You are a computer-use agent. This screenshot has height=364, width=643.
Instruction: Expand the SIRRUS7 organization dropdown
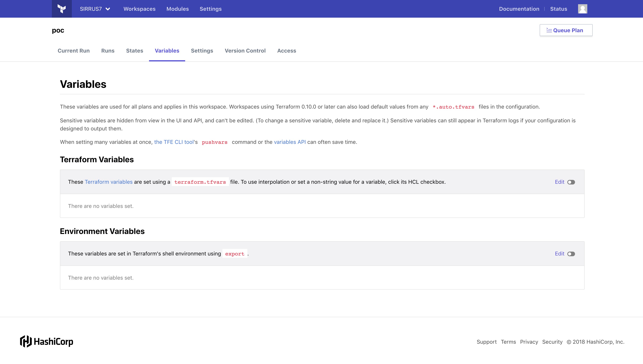[x=95, y=9]
